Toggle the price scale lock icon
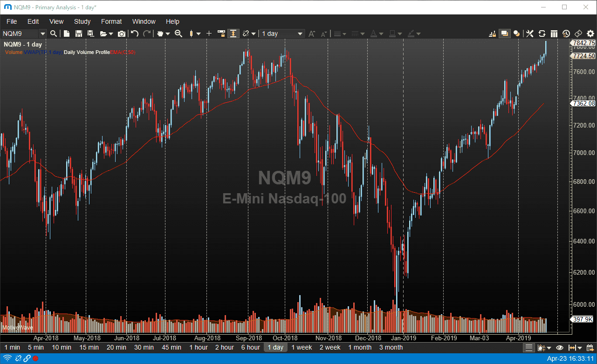 (222, 34)
